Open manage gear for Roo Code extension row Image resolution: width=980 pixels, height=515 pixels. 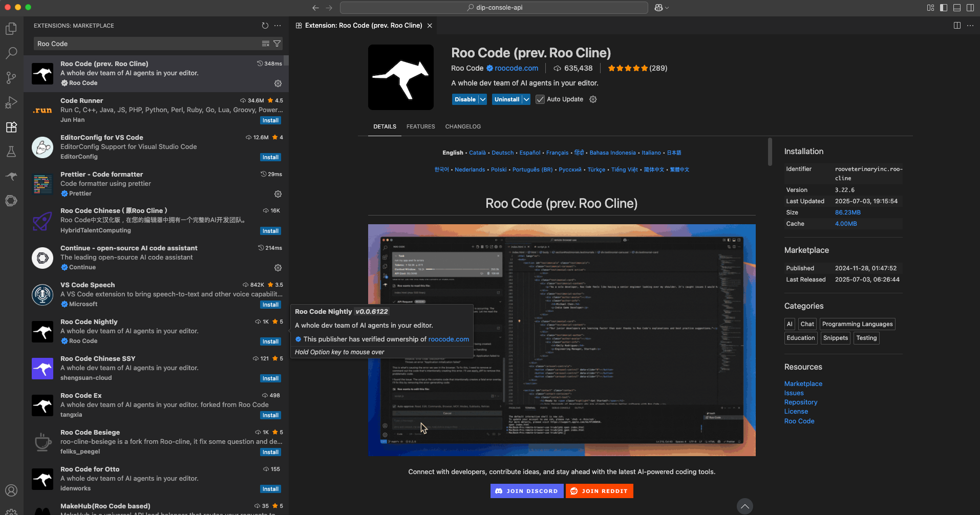tap(278, 83)
